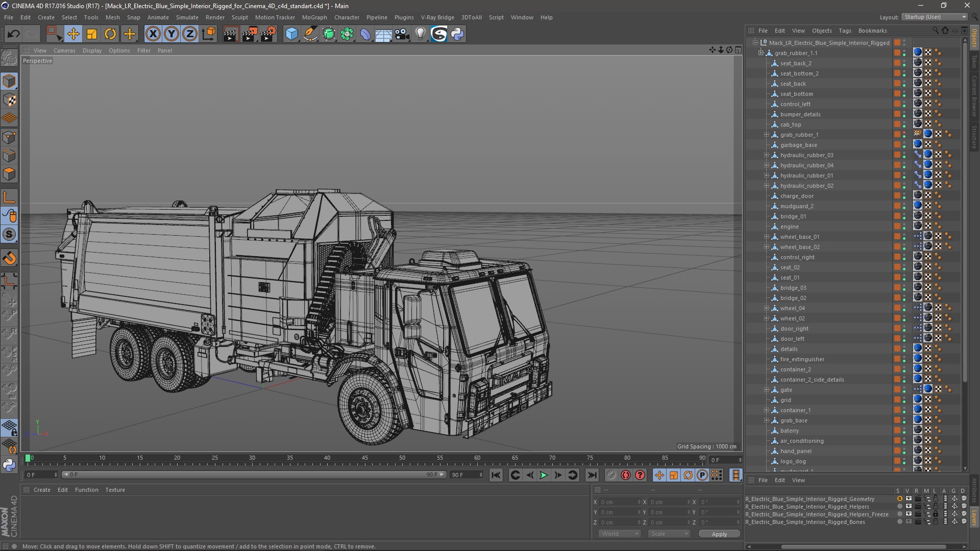Go to end of animation
Viewport: 980px width, 551px height.
point(592,475)
